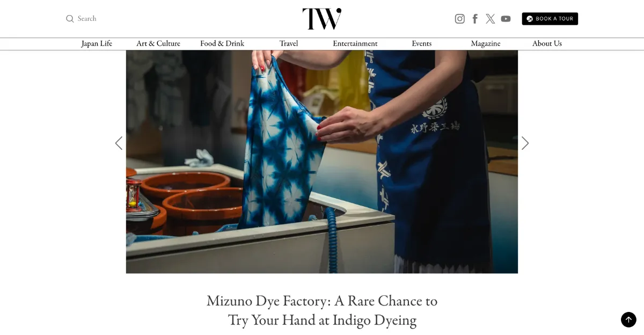This screenshot has width=644, height=335.
Task: Open the Facebook page icon
Action: pyautogui.click(x=475, y=19)
